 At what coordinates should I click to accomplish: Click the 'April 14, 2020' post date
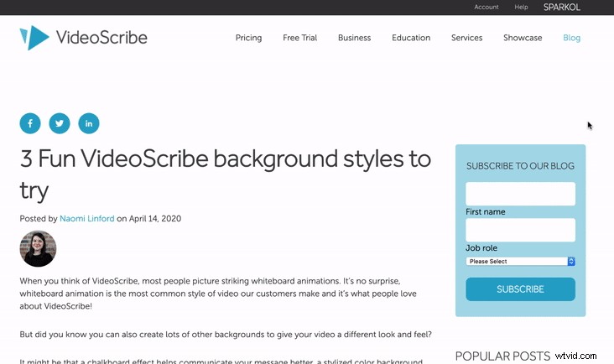(155, 218)
